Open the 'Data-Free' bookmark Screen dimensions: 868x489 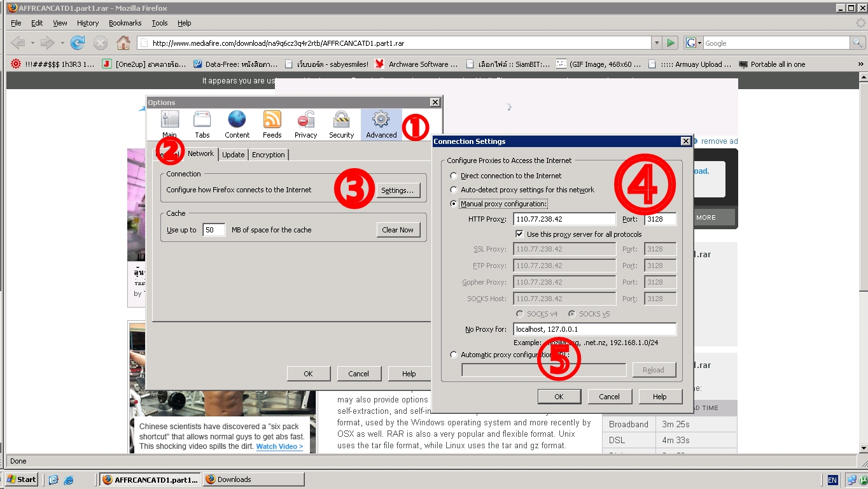pyautogui.click(x=235, y=64)
